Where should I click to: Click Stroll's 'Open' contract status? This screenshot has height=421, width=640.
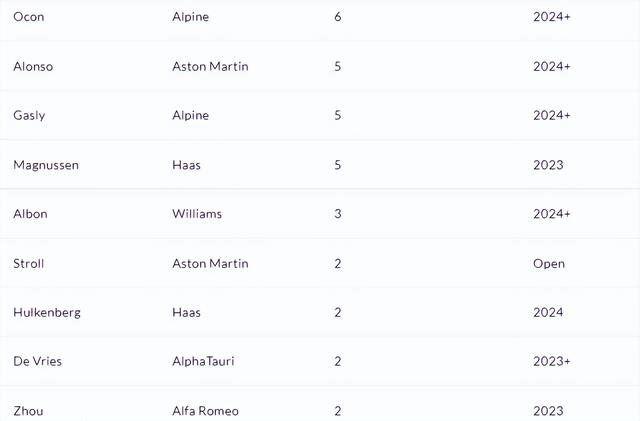coord(549,263)
